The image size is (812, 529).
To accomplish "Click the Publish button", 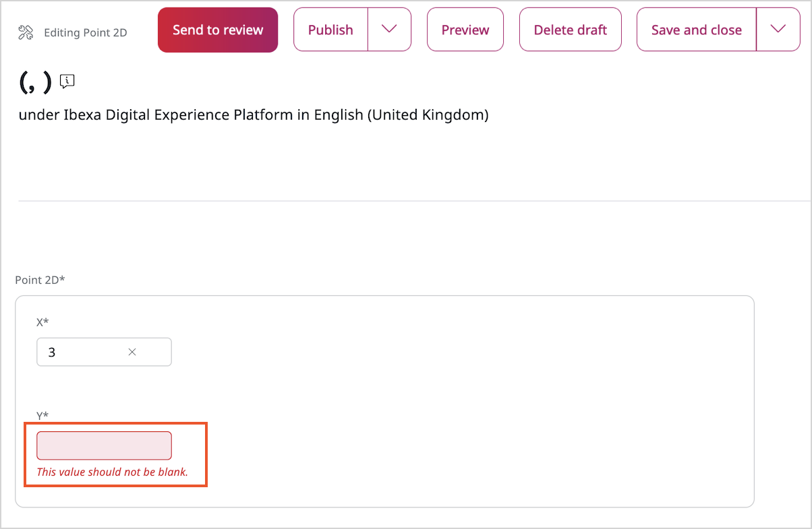I will pos(330,30).
